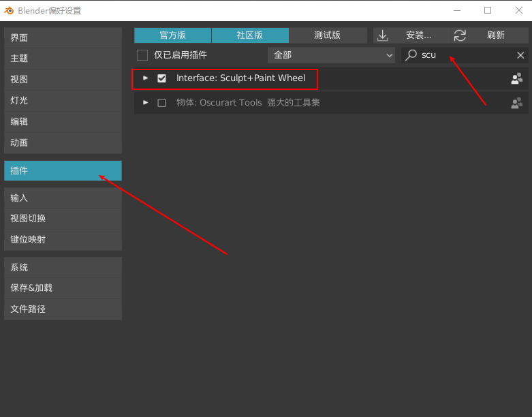
Task: Open the 系统 preferences section
Action: [63, 267]
